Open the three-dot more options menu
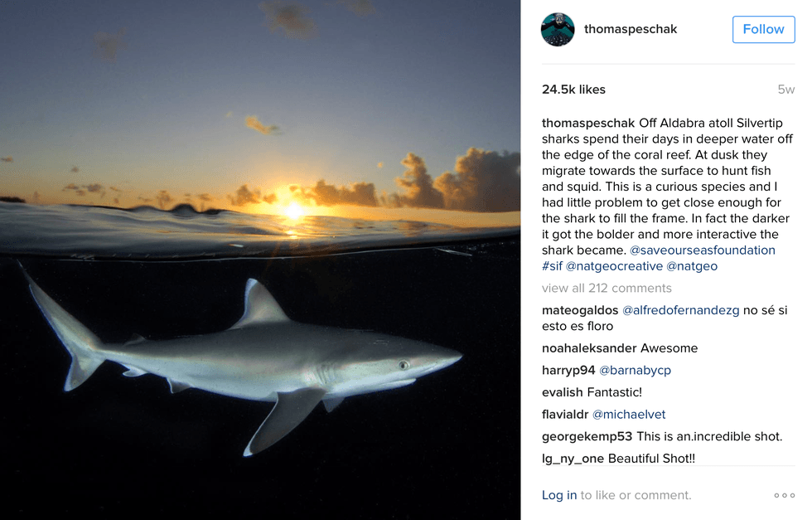The image size is (812, 520). [784, 495]
